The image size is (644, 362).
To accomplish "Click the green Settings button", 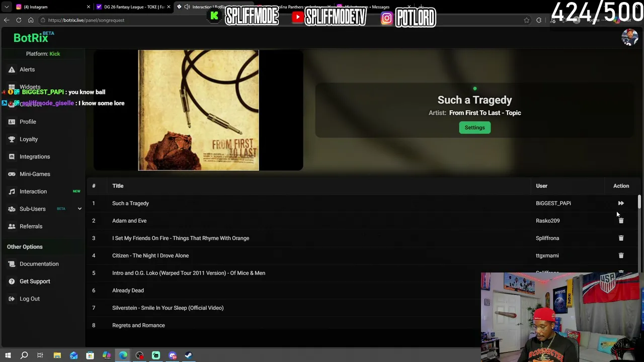I will [474, 128].
